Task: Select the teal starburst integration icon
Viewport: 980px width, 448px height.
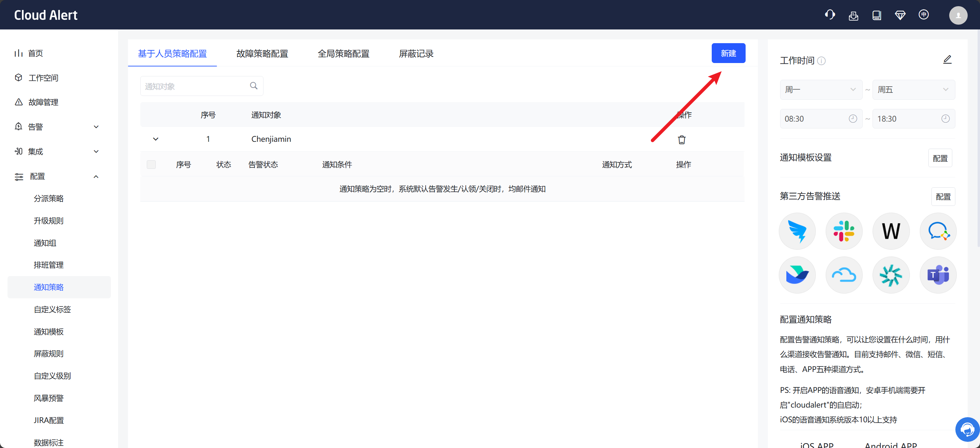Action: [x=891, y=275]
